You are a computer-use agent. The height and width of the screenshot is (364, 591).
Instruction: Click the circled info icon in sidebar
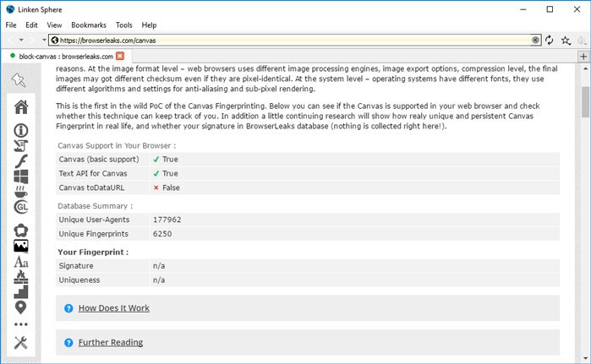pyautogui.click(x=21, y=130)
